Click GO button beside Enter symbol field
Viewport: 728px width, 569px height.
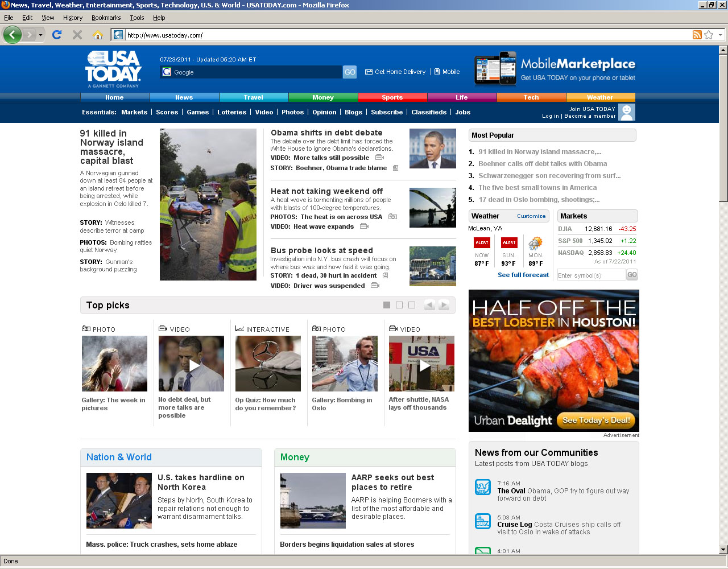632,275
